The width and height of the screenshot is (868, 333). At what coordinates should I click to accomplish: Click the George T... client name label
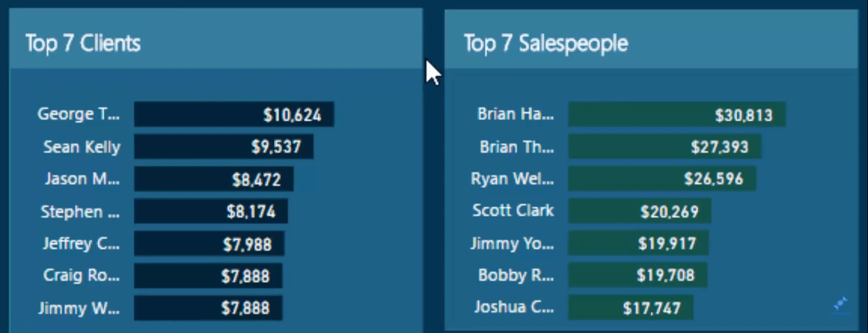78,114
